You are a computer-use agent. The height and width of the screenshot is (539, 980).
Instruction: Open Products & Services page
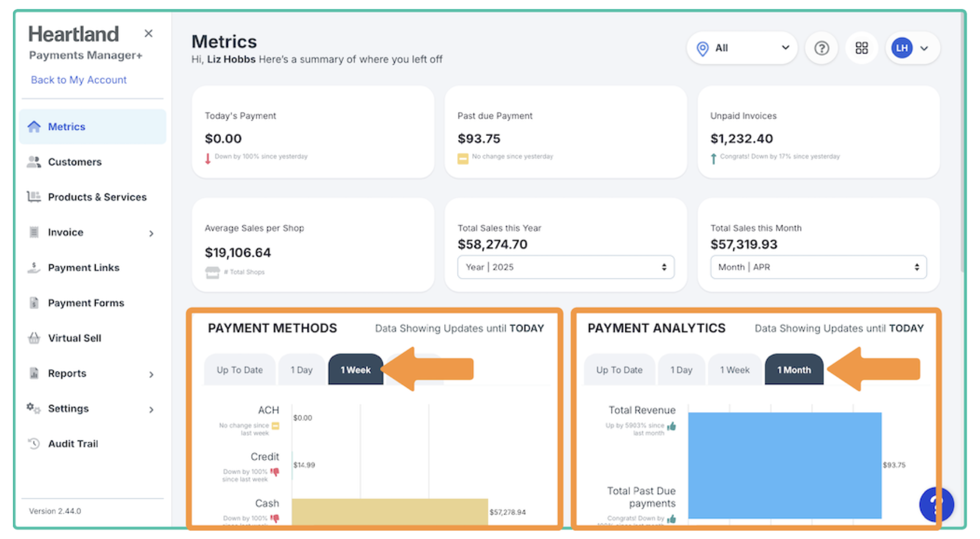(97, 197)
